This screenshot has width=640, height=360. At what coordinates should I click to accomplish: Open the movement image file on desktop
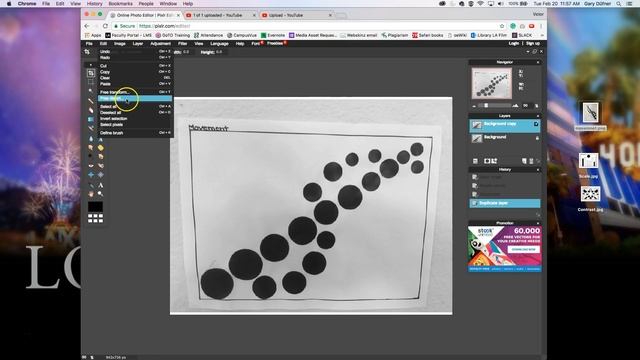pos(590,113)
